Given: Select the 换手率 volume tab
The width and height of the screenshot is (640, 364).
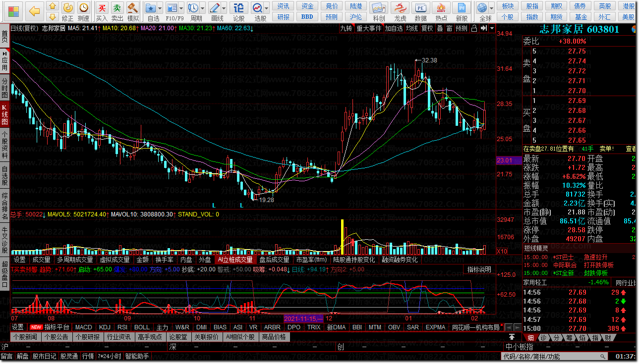Looking at the screenshot, I should pos(165,260).
